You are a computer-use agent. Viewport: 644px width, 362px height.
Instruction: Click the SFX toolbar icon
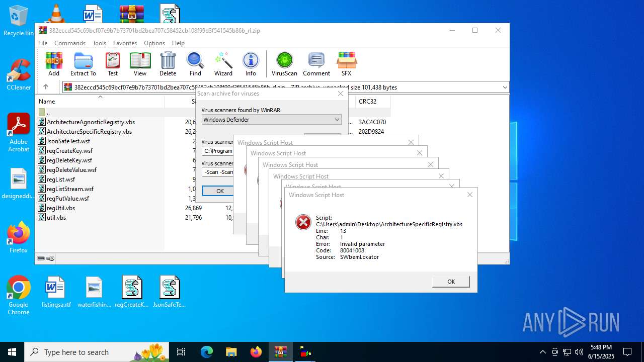(346, 64)
